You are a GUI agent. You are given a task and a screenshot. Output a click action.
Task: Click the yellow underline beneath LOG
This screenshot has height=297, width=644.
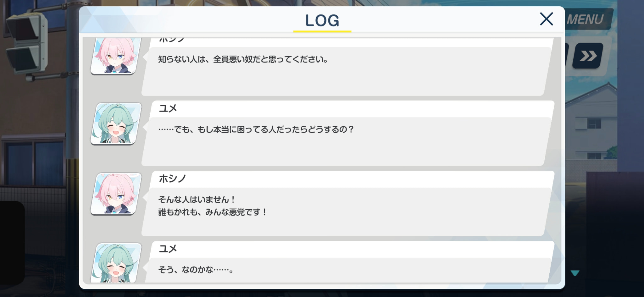tap(322, 31)
